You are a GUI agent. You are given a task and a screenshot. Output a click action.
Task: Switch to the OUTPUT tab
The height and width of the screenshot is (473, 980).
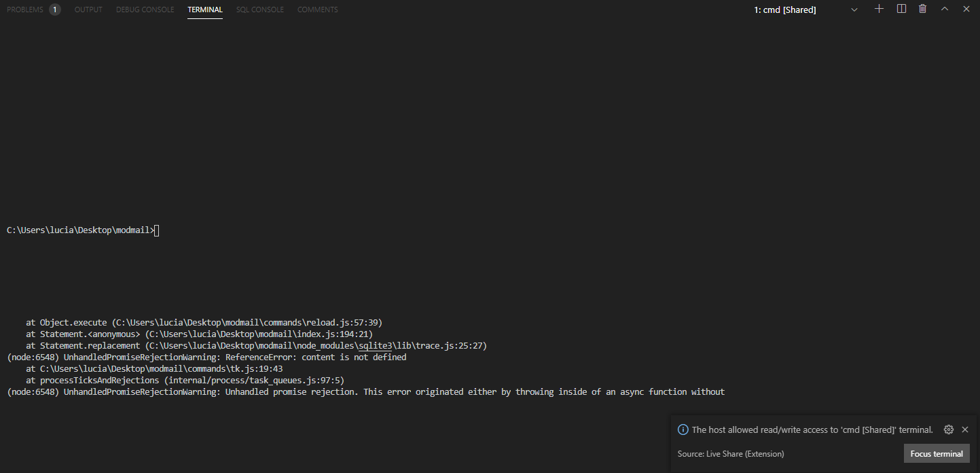(88, 10)
